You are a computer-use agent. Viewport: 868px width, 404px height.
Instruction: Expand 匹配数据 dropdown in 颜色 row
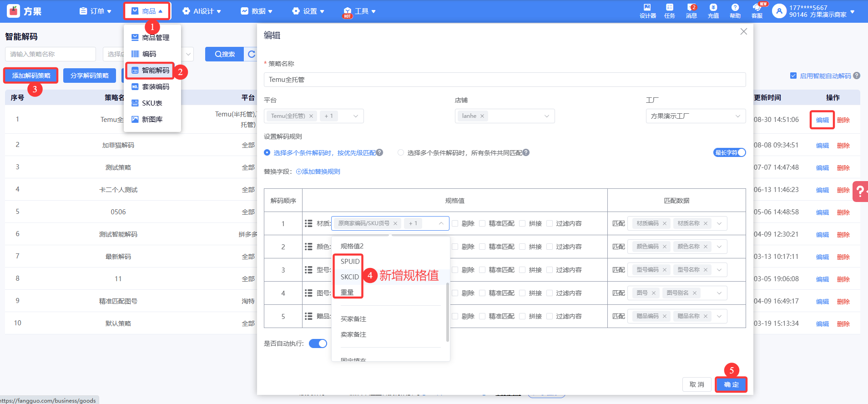tap(719, 247)
